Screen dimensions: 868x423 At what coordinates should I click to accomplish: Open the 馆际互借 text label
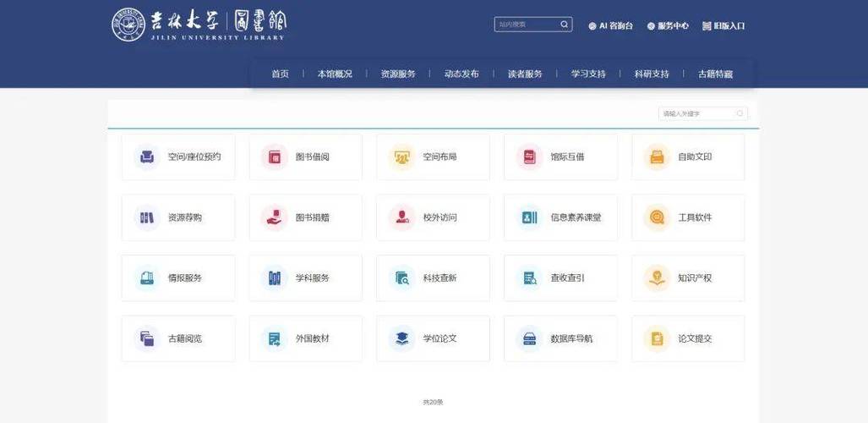click(567, 157)
